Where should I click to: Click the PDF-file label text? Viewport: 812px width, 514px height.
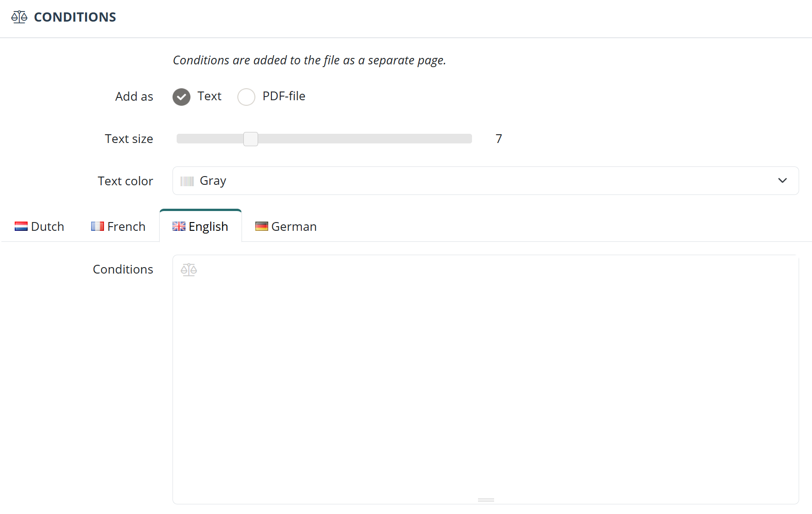284,96
